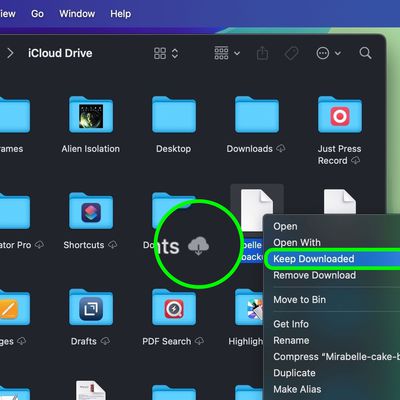Click the Shortcuts folder label
The width and height of the screenshot is (400, 400).
(x=84, y=245)
